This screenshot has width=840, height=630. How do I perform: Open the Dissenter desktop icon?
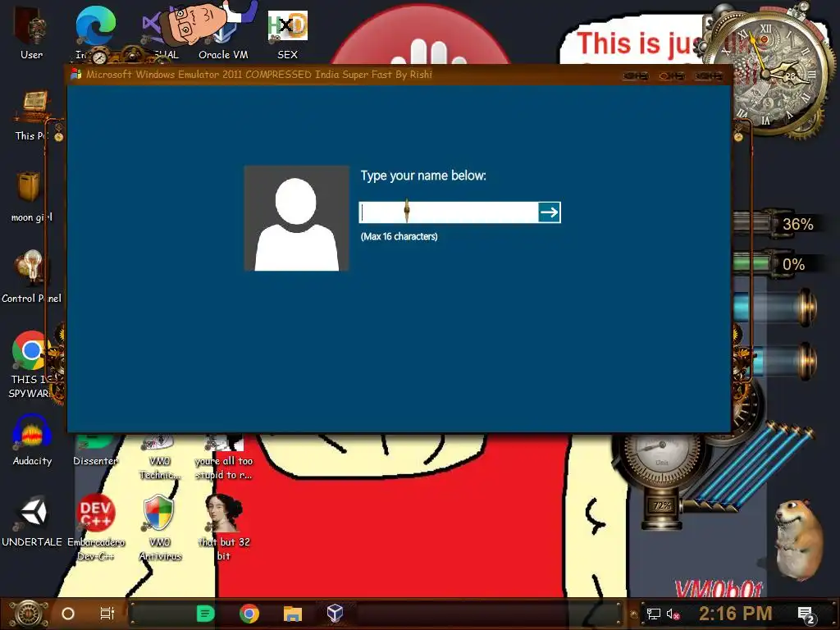tap(95, 450)
